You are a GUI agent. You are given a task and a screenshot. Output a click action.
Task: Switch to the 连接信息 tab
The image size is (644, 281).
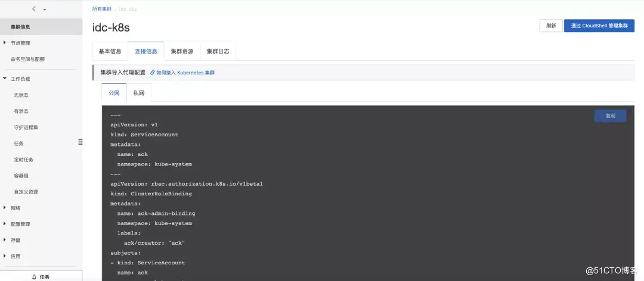click(x=146, y=52)
